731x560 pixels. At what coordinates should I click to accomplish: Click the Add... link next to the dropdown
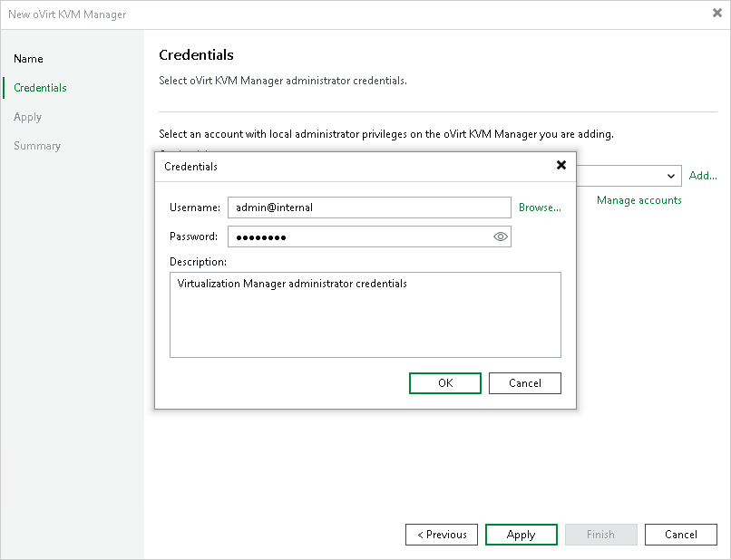[703, 176]
